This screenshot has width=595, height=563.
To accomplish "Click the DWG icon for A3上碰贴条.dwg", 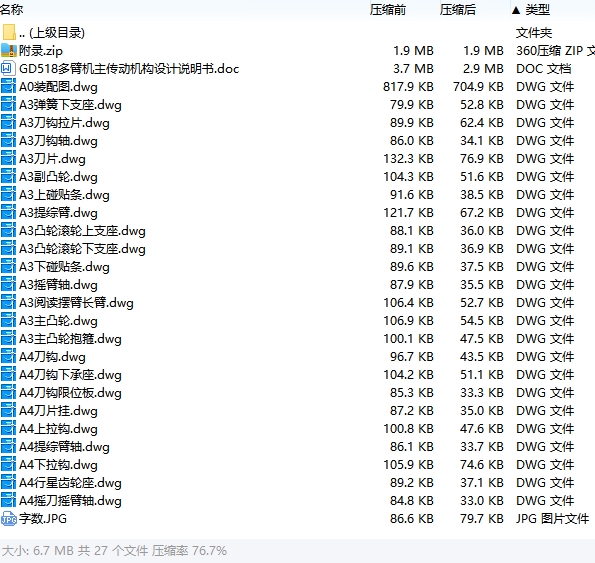I will pyautogui.click(x=8, y=195).
